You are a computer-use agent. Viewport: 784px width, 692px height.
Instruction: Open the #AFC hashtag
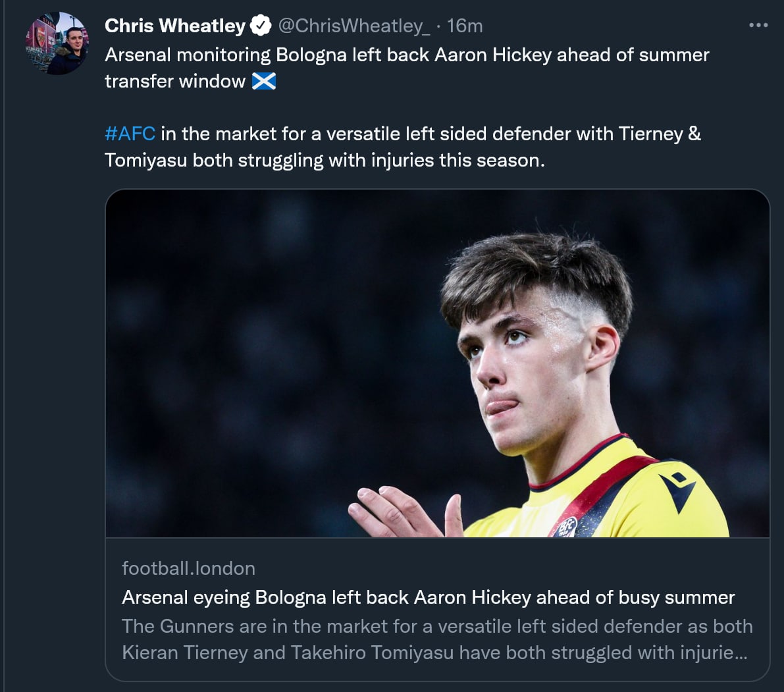coord(130,134)
